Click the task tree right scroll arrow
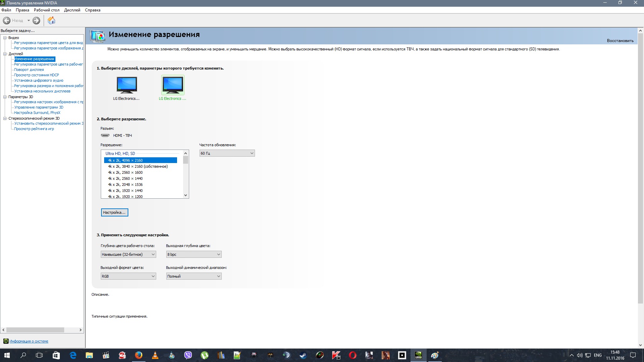Image resolution: width=644 pixels, height=362 pixels. click(81, 330)
